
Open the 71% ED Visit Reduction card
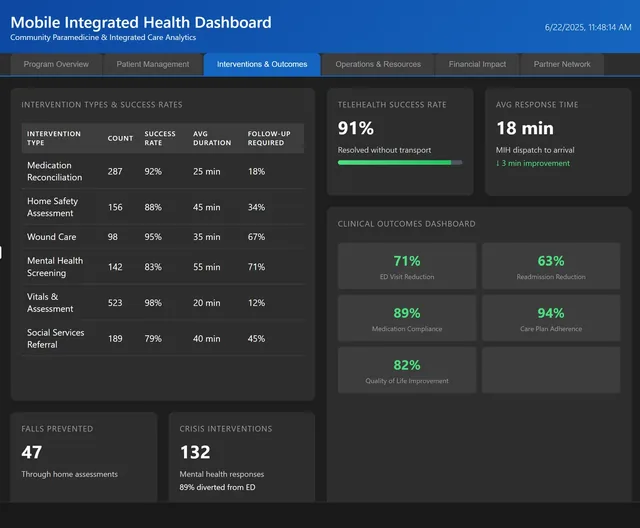pos(407,266)
